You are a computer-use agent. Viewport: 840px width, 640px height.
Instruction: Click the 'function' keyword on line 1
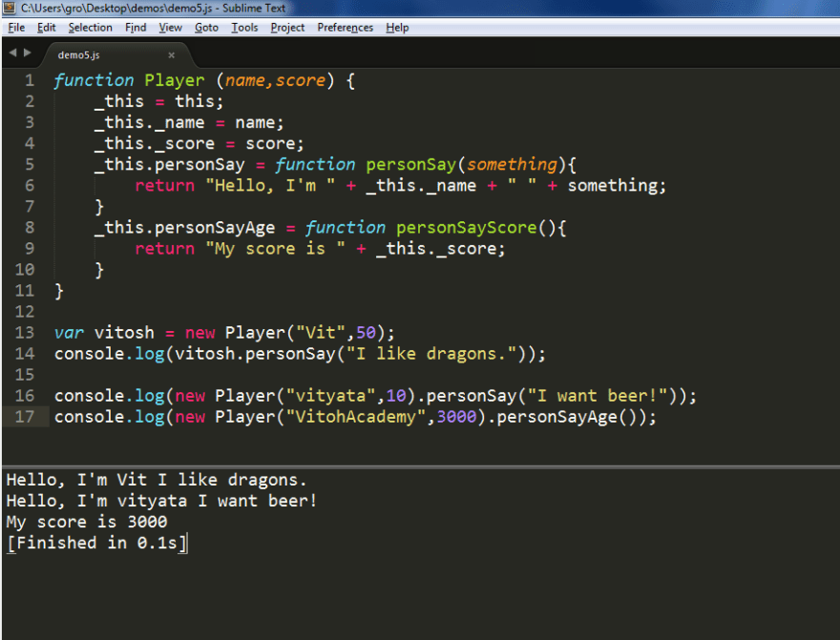point(94,81)
